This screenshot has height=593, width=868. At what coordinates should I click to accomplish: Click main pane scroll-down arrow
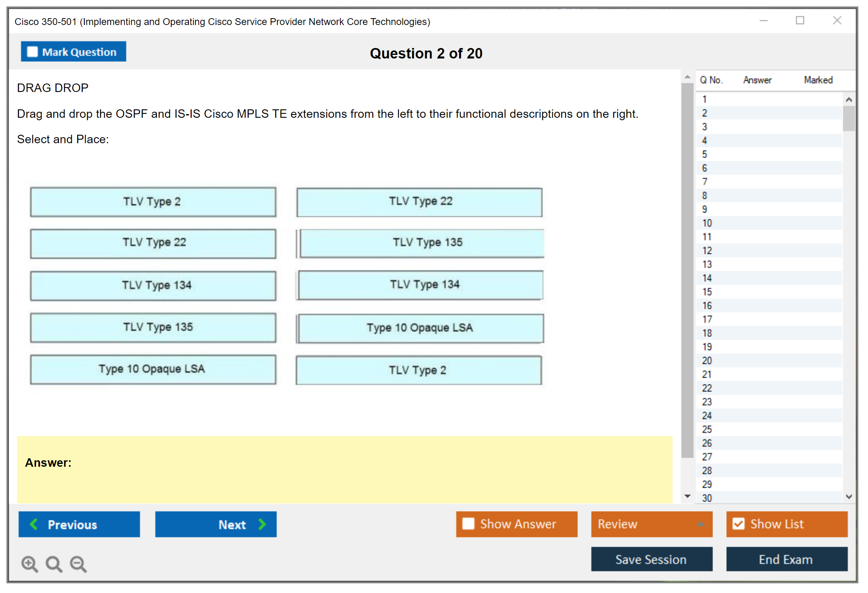[687, 496]
